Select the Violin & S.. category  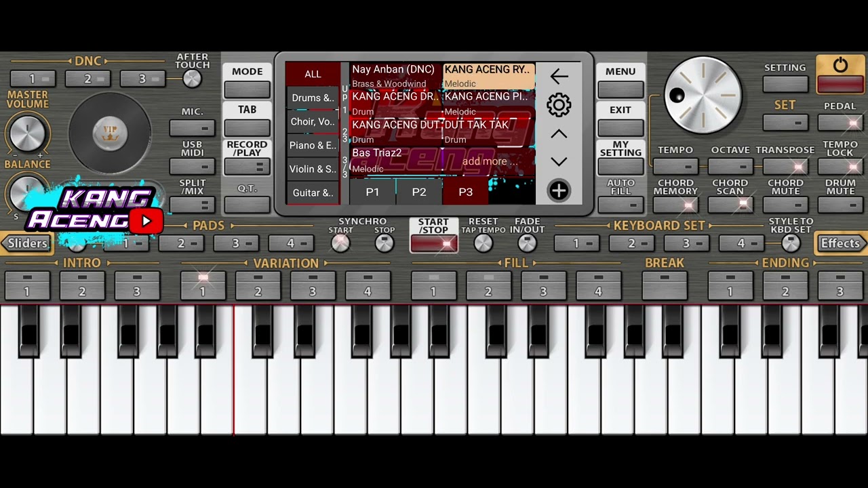(313, 169)
